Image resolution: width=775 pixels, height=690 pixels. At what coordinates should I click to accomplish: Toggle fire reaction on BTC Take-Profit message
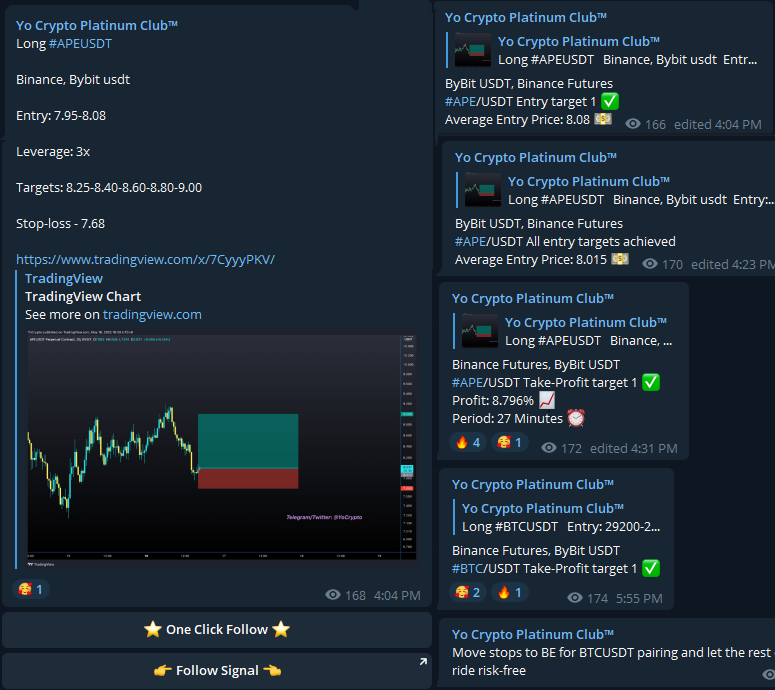(x=510, y=592)
